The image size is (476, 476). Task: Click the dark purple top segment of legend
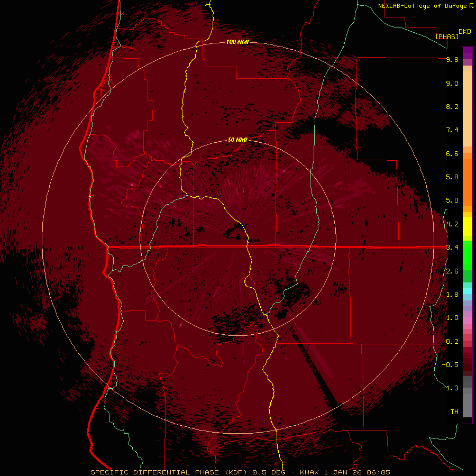coord(467,53)
